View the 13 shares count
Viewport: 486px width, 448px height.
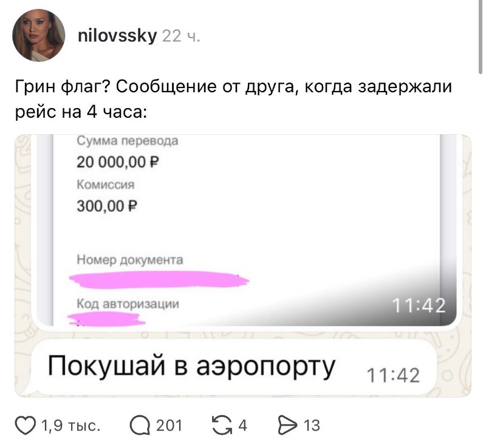pyautogui.click(x=312, y=426)
